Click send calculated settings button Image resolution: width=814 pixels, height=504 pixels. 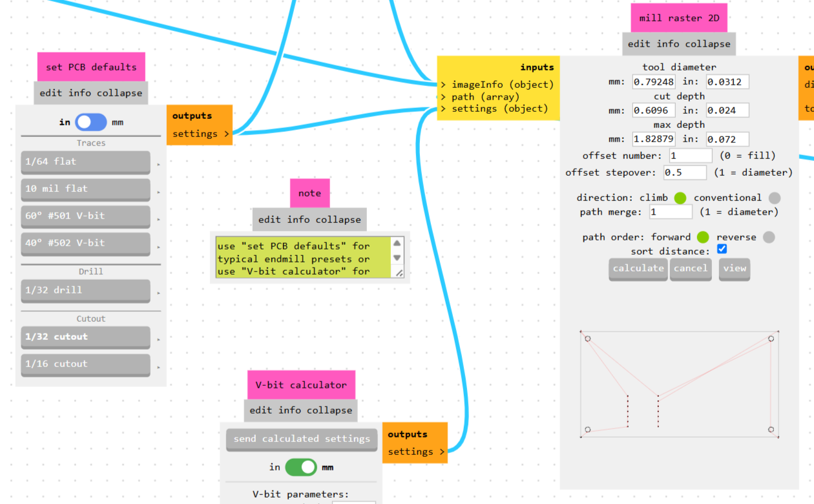coord(302,439)
